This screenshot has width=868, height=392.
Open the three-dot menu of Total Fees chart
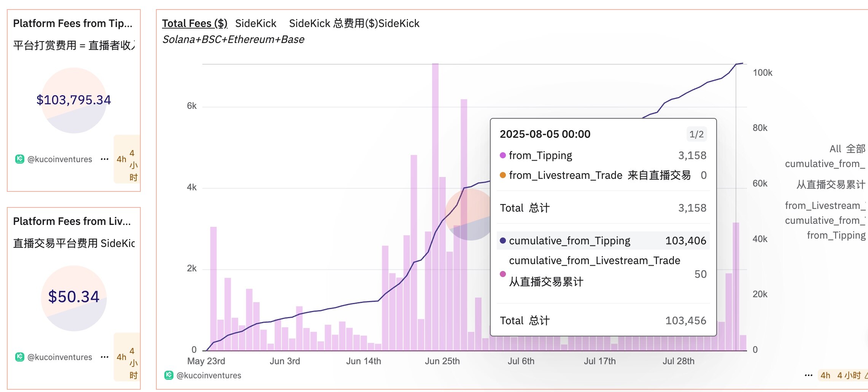coord(809,375)
